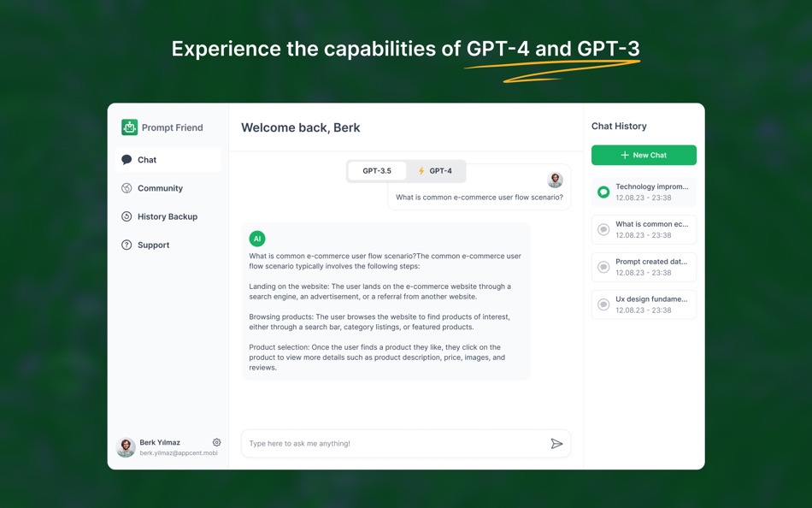Screen dimensions: 812x508
Task: Open What is common ec... history entry
Action: click(x=644, y=229)
